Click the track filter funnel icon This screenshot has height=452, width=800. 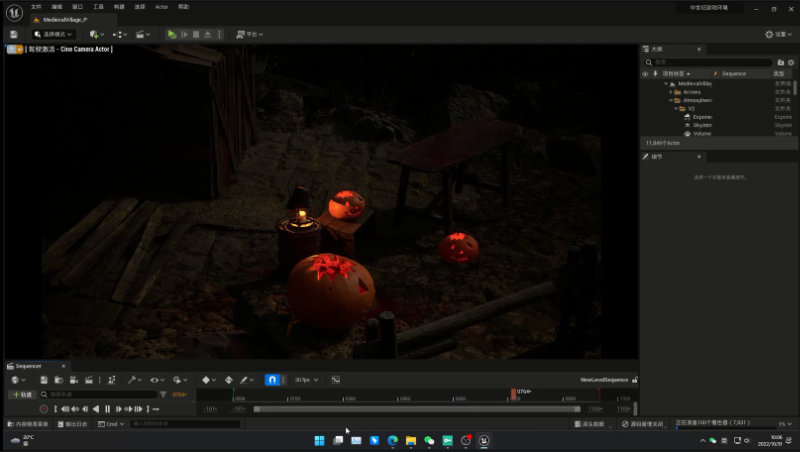[x=163, y=395]
